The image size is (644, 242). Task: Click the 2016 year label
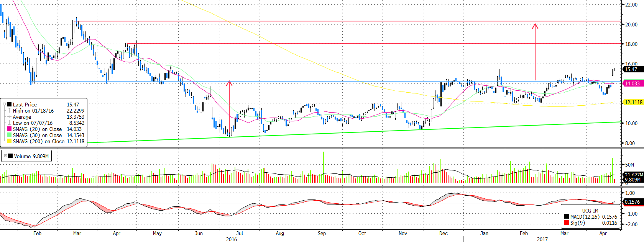point(232,239)
